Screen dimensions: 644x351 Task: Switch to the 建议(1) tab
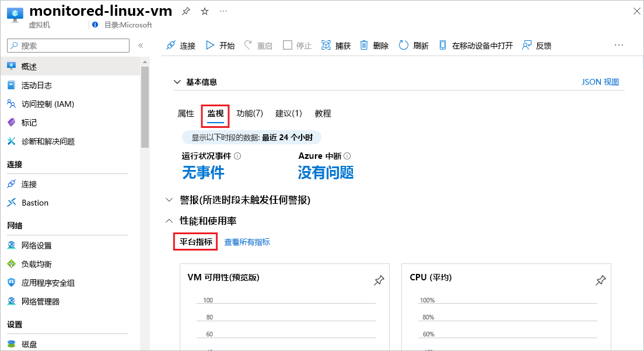(289, 113)
